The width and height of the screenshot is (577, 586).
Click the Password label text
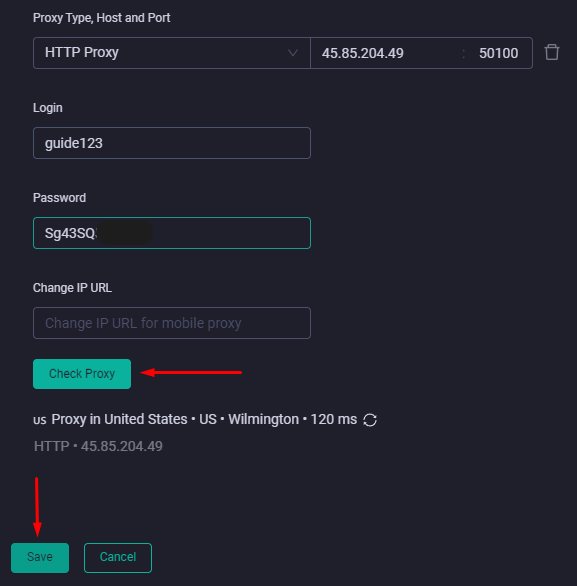pyautogui.click(x=59, y=198)
